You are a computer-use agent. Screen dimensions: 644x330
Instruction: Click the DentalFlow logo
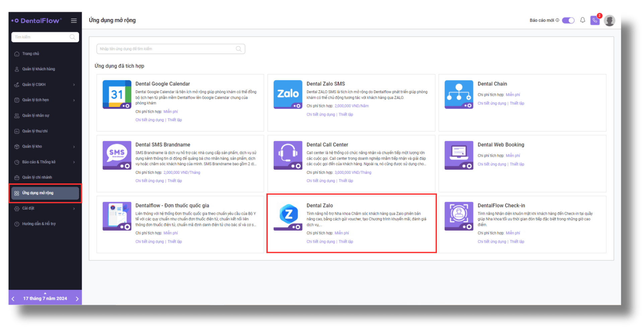37,21
